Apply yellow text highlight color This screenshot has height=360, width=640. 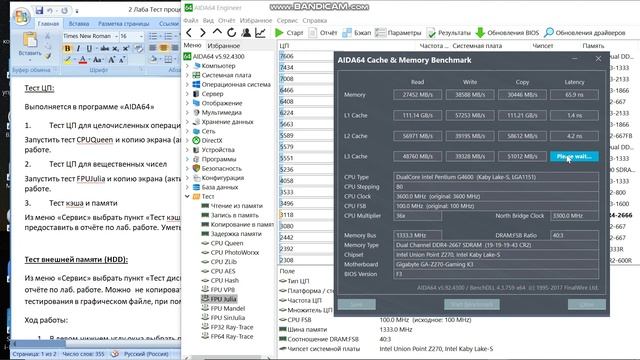[68, 60]
